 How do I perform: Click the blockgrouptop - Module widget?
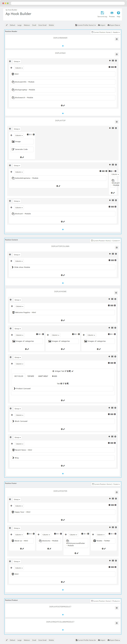(x=63, y=90)
